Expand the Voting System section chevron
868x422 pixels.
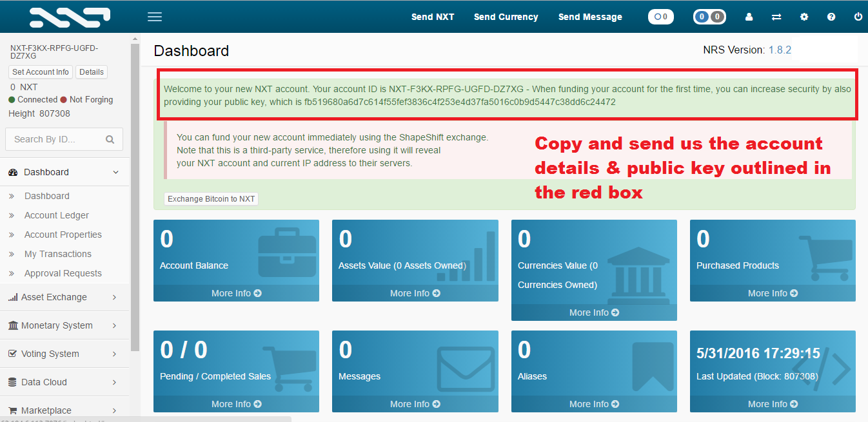(x=114, y=354)
